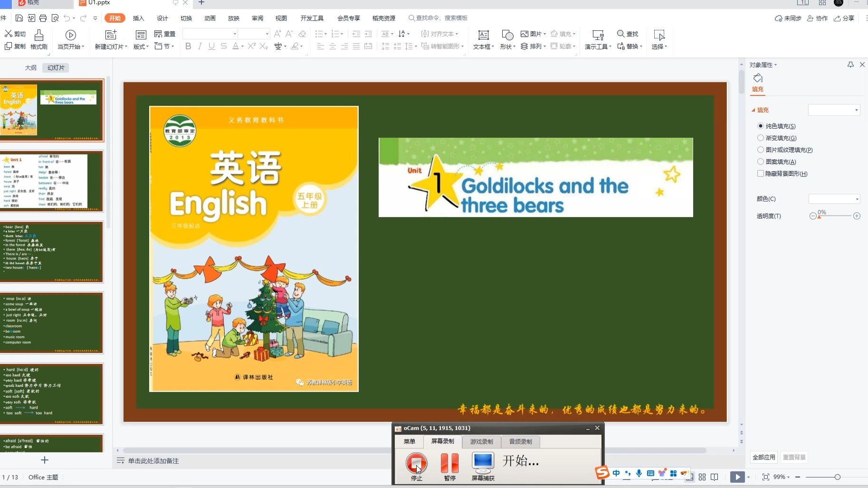Toggle Underline formatting icon
Image resolution: width=868 pixels, height=488 pixels.
(x=211, y=46)
